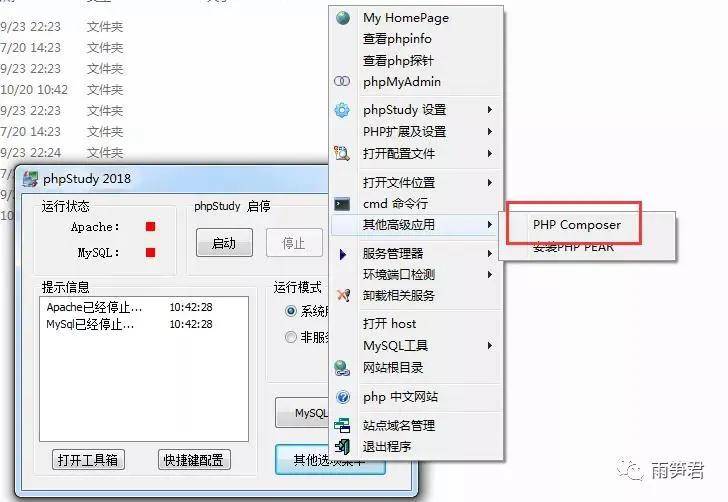Click the phpMyAdmin linked-rings icon
Image resolution: width=728 pixels, height=502 pixels.
(x=342, y=81)
